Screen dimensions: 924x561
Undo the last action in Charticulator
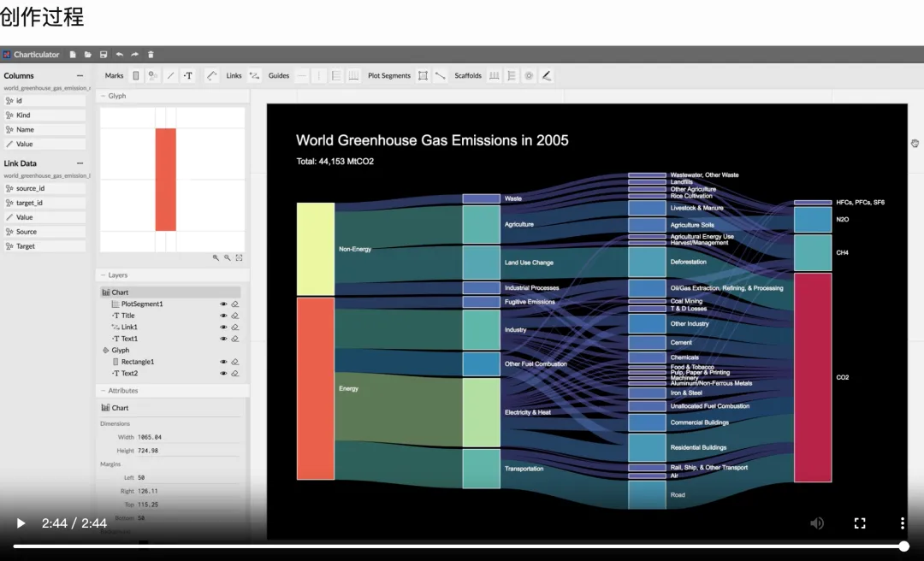point(120,54)
